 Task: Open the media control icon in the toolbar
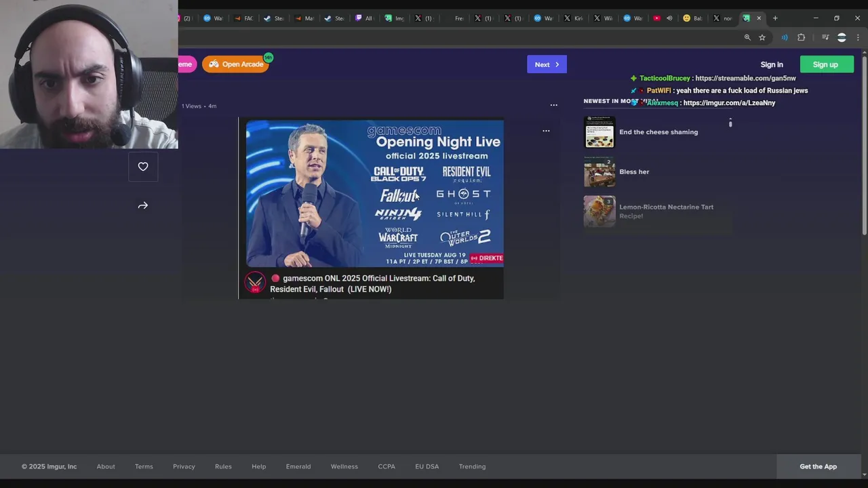pyautogui.click(x=825, y=37)
